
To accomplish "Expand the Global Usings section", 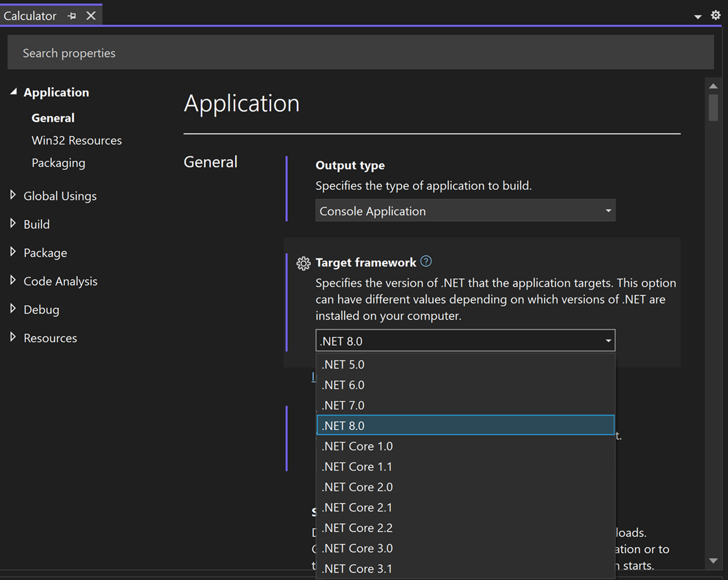I will pyautogui.click(x=13, y=195).
